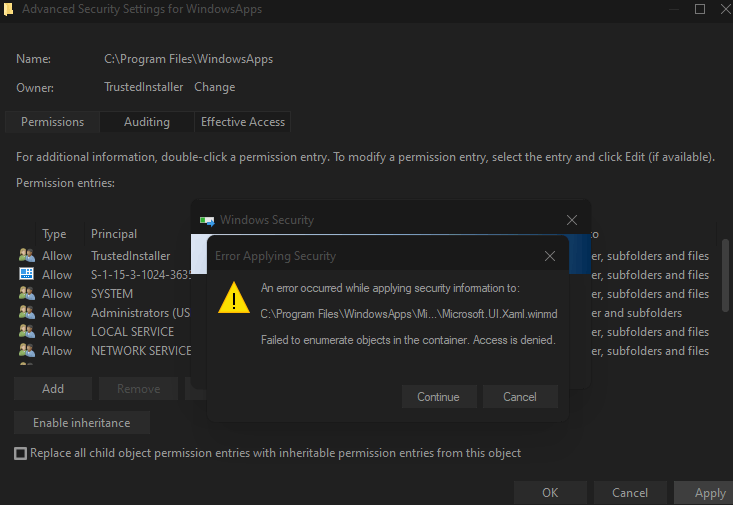This screenshot has width=733, height=505.
Task: Click Cancel in Advanced Security Settings window
Action: [x=630, y=493]
